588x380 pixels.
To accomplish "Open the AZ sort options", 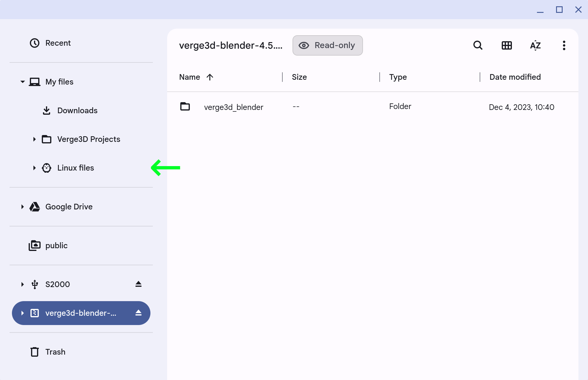I will 535,45.
